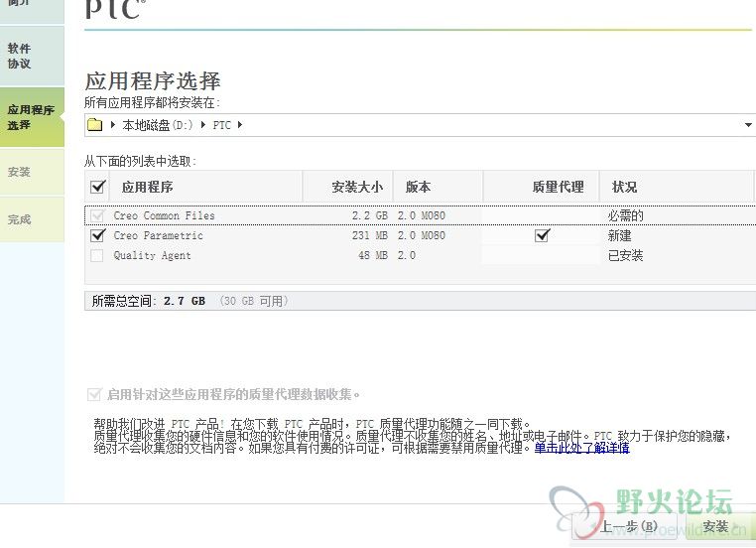Go to the 安装 sidebar step
The height and width of the screenshot is (548, 756).
(x=32, y=172)
